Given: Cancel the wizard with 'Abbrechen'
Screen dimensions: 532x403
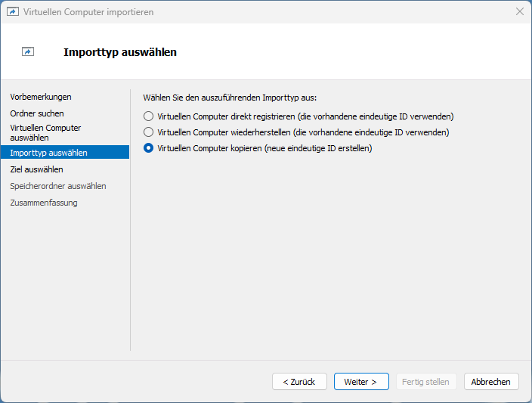Looking at the screenshot, I should tap(491, 382).
